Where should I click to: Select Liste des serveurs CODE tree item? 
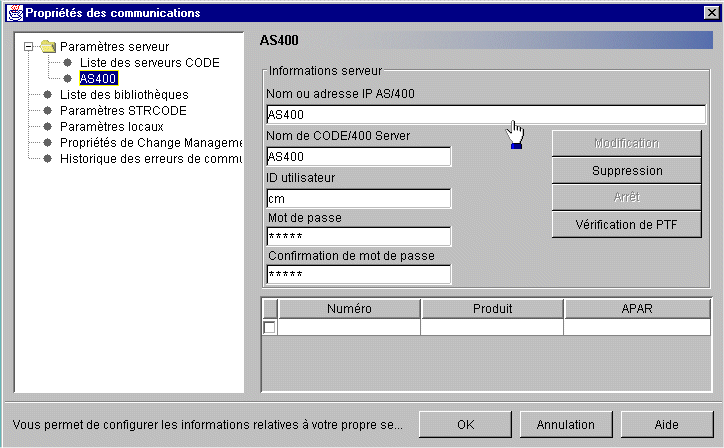[x=149, y=63]
